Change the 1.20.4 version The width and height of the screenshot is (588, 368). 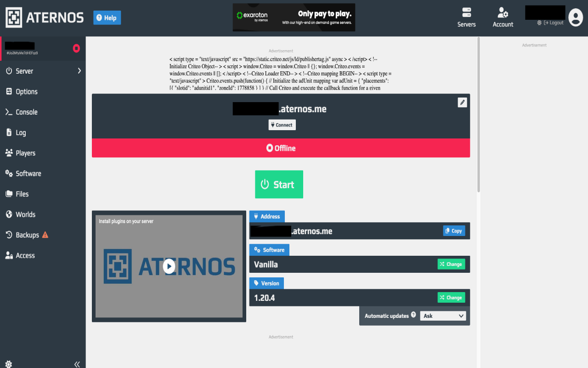(451, 298)
